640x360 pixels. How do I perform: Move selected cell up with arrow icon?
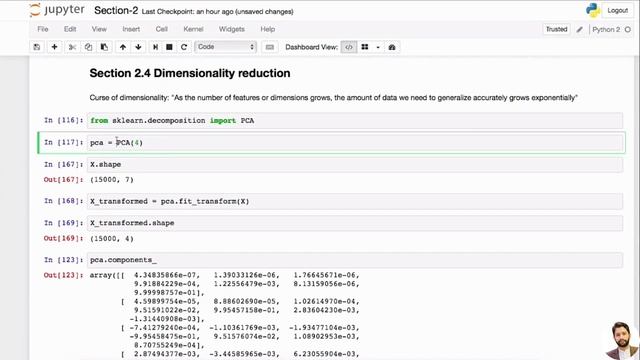pyautogui.click(x=122, y=47)
